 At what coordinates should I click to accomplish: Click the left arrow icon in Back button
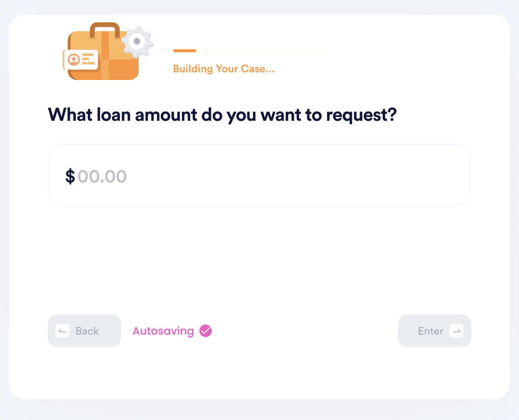point(62,331)
